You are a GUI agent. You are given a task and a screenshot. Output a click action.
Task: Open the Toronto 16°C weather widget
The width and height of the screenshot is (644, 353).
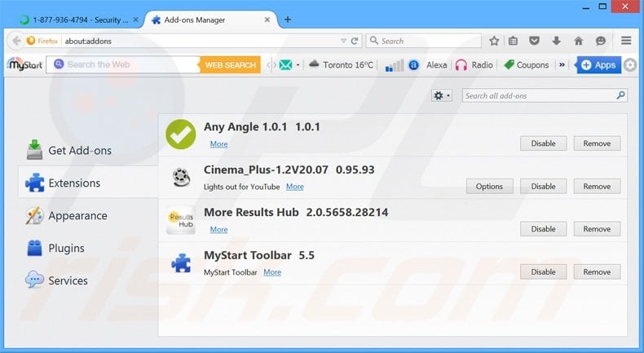[341, 65]
